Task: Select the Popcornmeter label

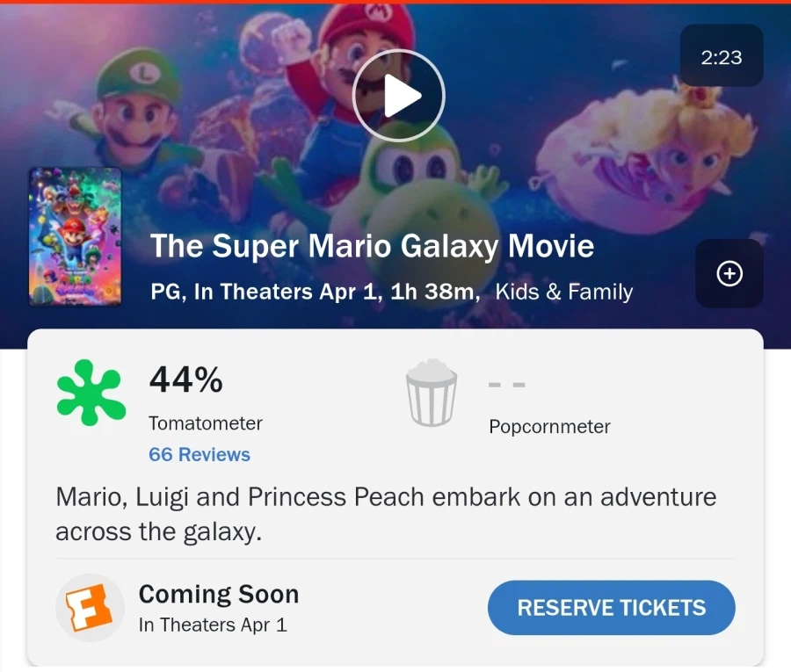Action: (549, 427)
